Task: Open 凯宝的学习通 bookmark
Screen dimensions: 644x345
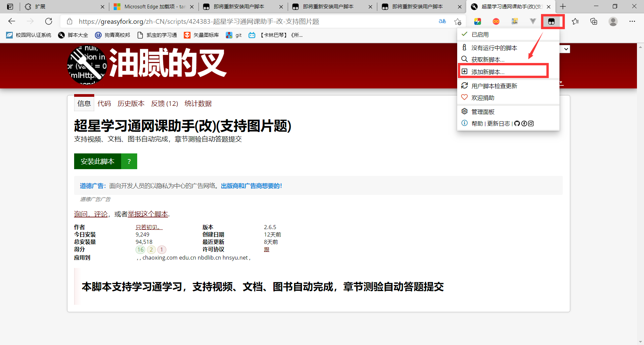Action: [157, 35]
